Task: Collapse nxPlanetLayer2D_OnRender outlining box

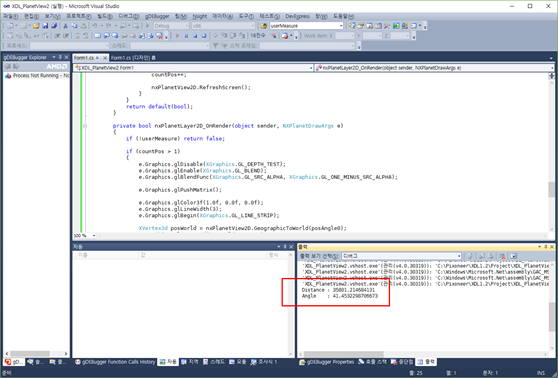Action: coord(85,126)
